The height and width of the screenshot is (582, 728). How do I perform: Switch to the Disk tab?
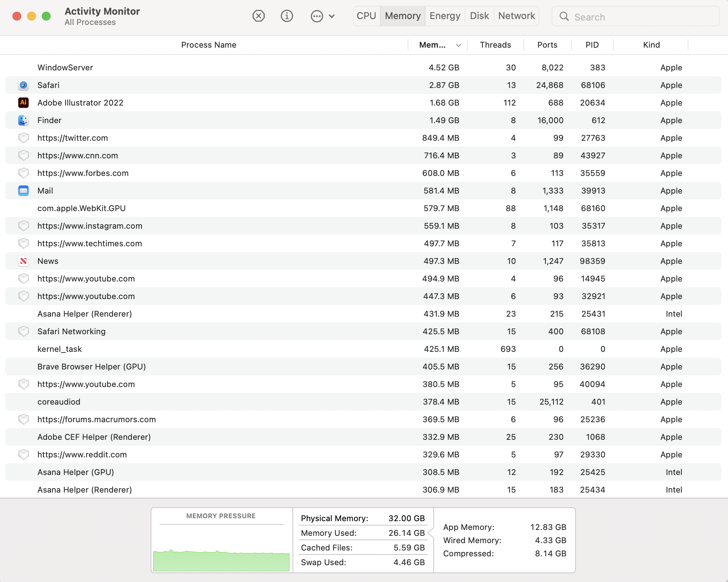(479, 16)
